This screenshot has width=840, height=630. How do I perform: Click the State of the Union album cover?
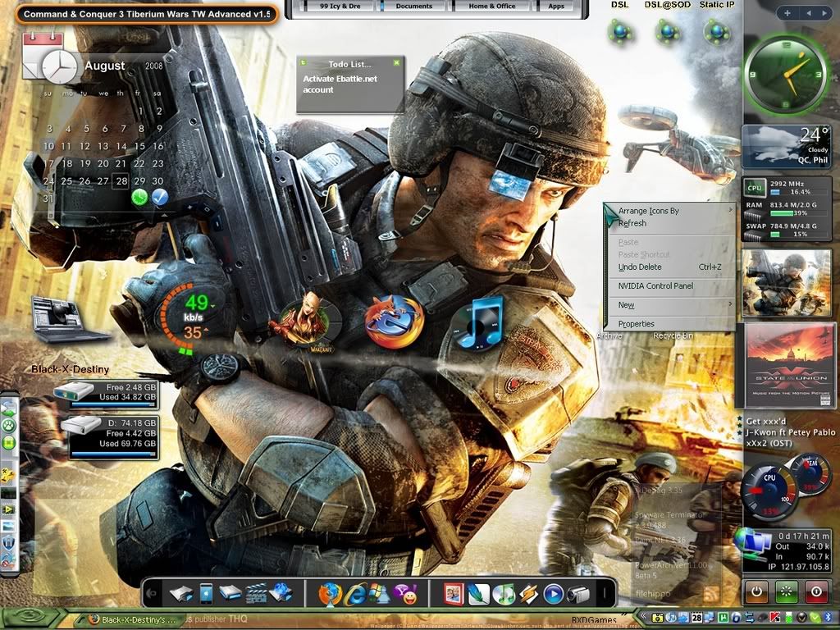pyautogui.click(x=791, y=365)
